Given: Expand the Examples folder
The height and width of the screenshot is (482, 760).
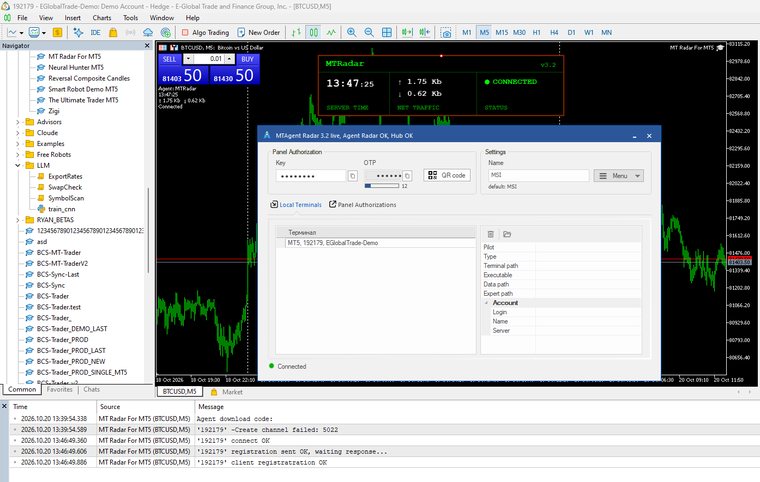Looking at the screenshot, I should [x=18, y=144].
